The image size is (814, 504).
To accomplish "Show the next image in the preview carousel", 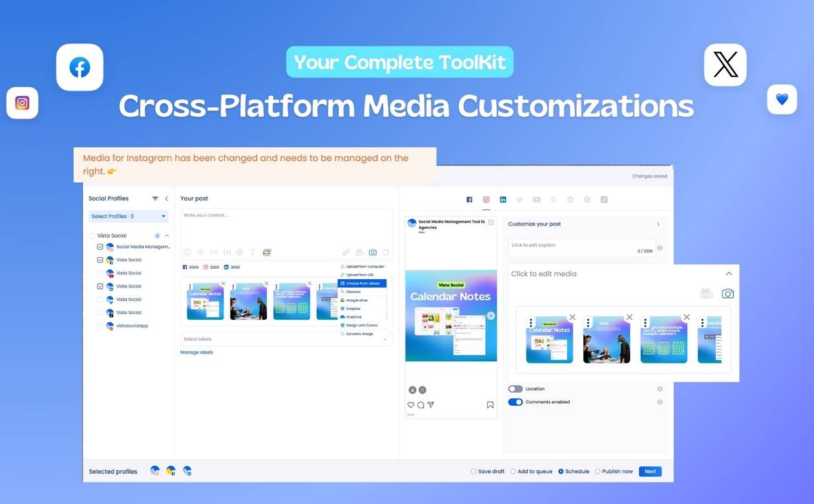I will pos(491,315).
